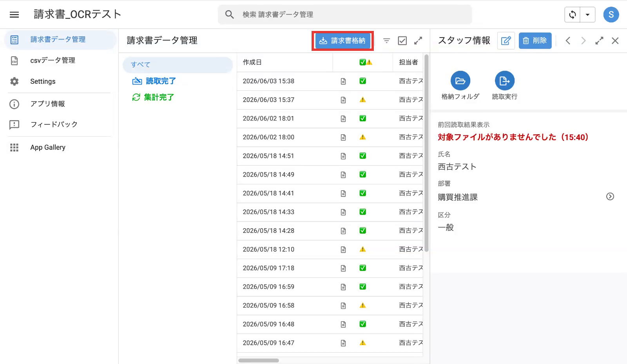Screen dimensions: 627x364
Task: Go to previous staff record arrow
Action: (x=568, y=41)
